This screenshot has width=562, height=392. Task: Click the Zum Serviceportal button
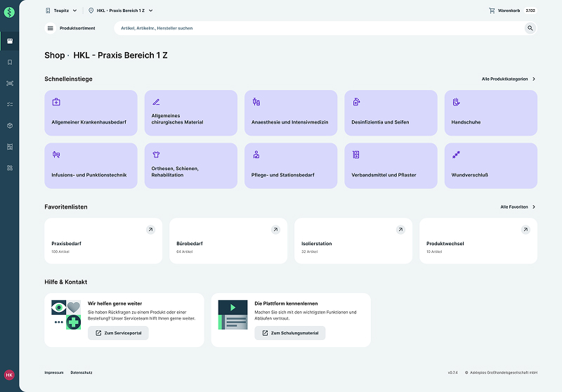(118, 333)
